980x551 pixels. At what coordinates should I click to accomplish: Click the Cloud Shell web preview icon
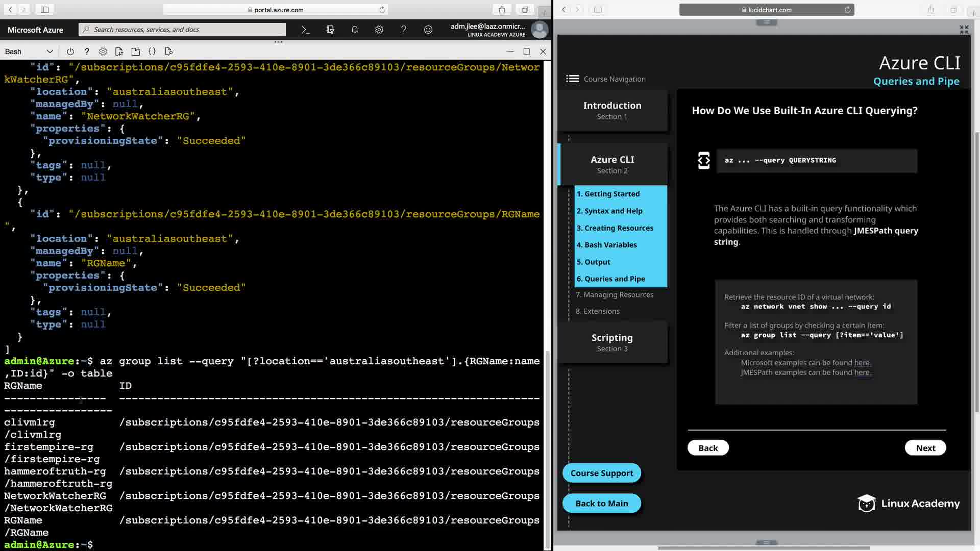tap(169, 52)
